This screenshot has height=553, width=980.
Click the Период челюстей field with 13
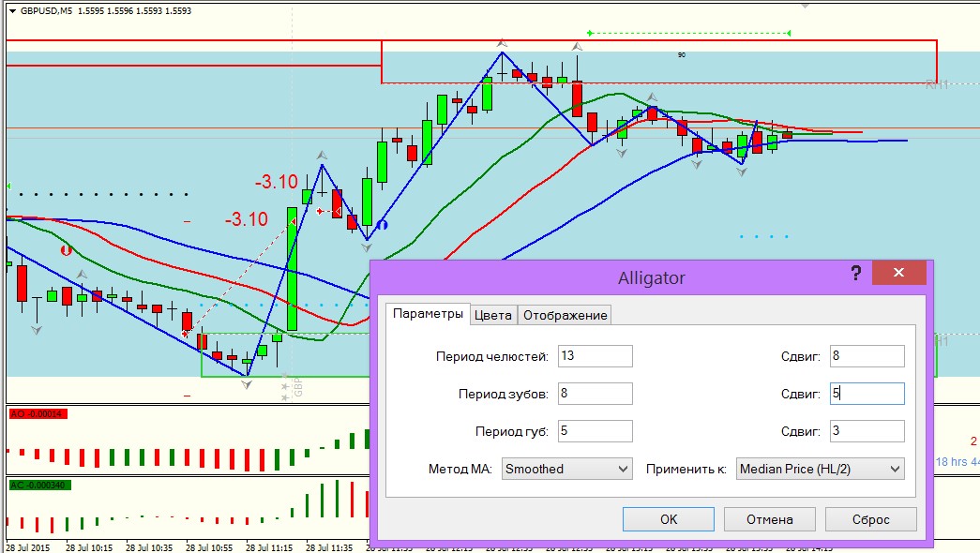click(595, 356)
